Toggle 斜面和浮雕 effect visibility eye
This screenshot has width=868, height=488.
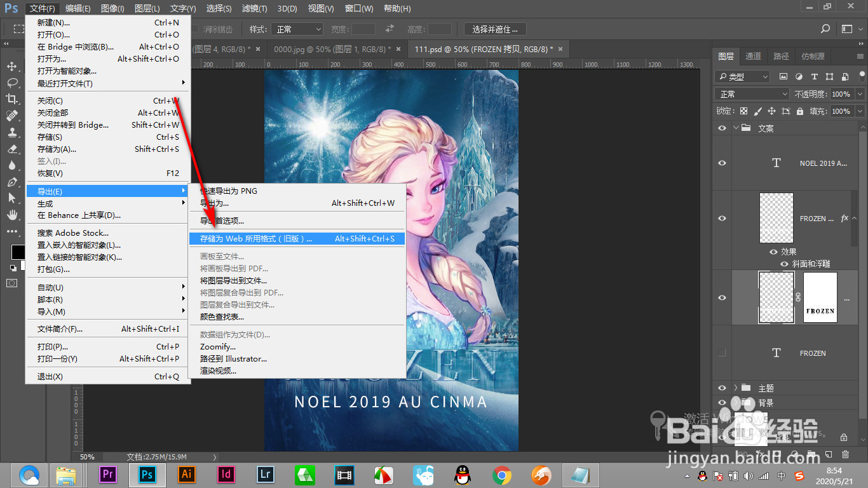point(785,264)
